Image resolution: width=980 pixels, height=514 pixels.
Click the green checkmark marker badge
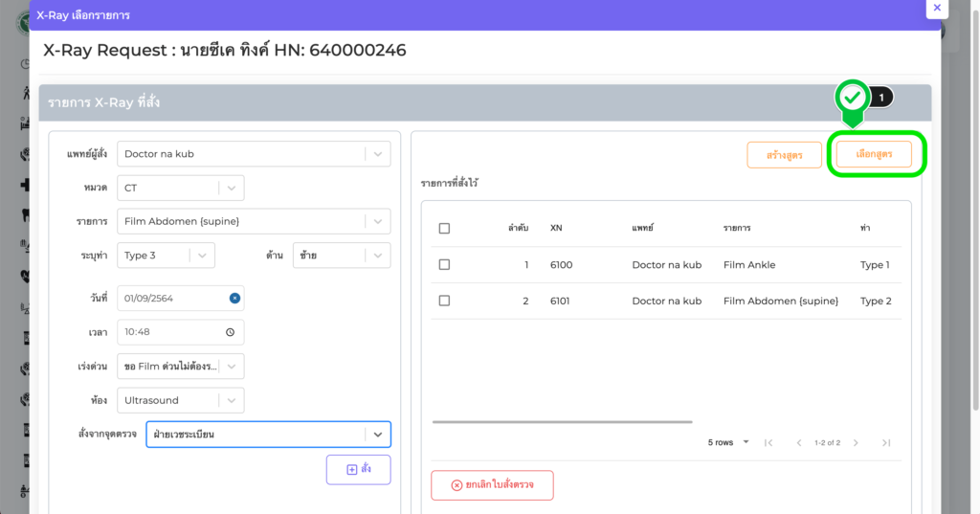tap(852, 97)
